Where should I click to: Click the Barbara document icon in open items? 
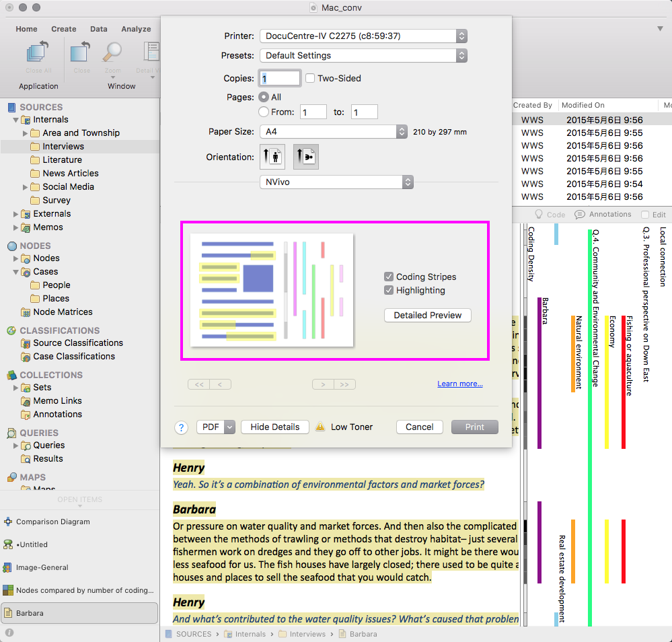click(x=7, y=613)
